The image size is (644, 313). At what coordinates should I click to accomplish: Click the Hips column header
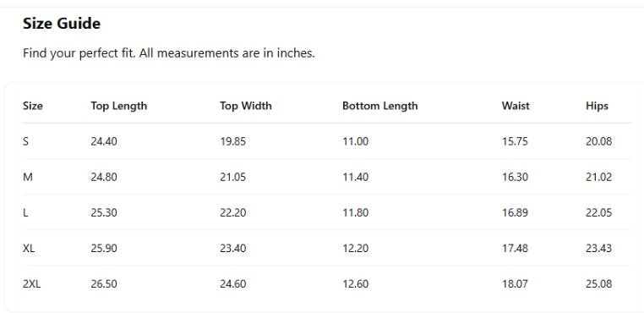click(x=597, y=106)
